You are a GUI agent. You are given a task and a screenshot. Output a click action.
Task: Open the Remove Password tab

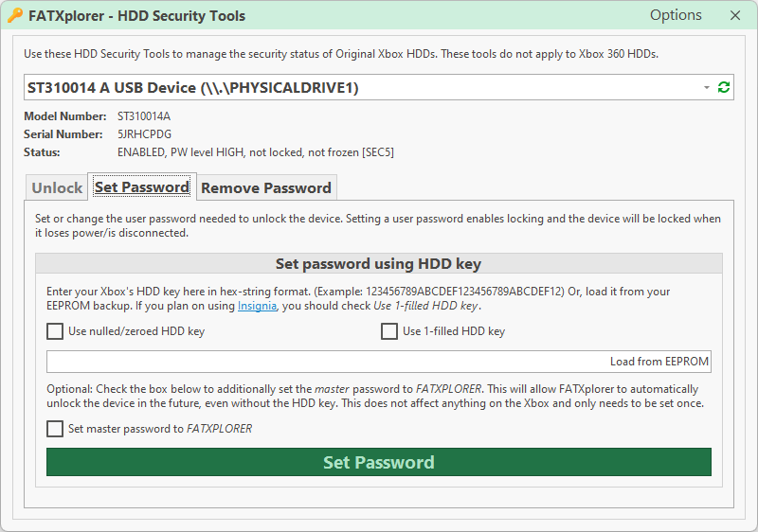pos(266,187)
